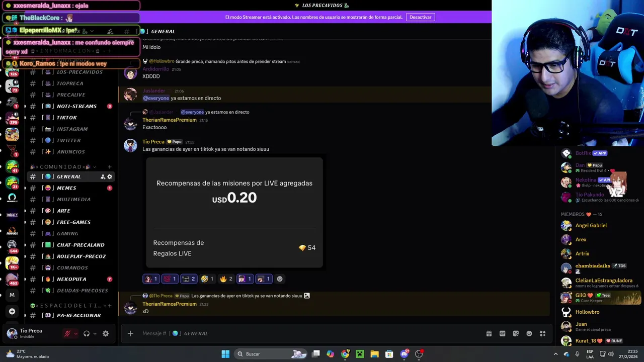The height and width of the screenshot is (362, 644).
Task: Open the CHAT-PRECALAND channel
Action: [71, 245]
